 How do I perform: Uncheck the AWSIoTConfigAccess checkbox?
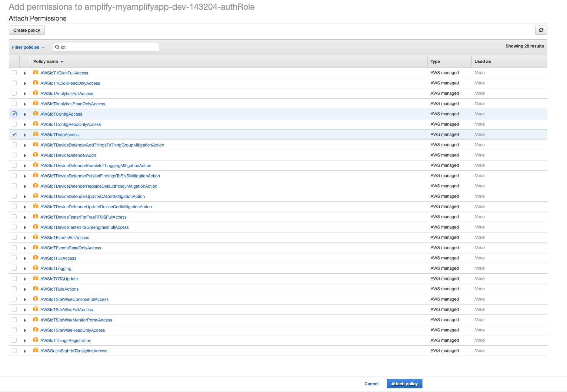[x=14, y=114]
